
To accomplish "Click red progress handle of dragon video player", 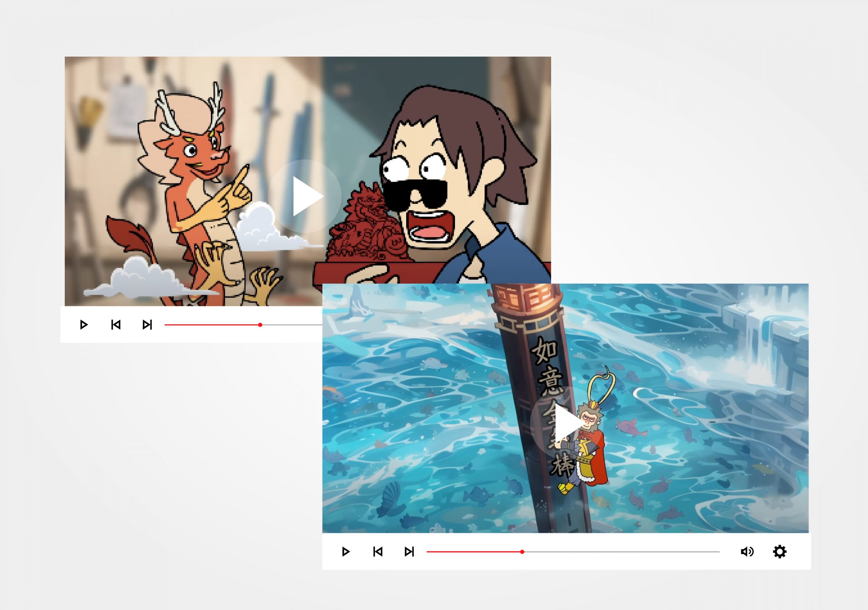I will pyautogui.click(x=260, y=325).
